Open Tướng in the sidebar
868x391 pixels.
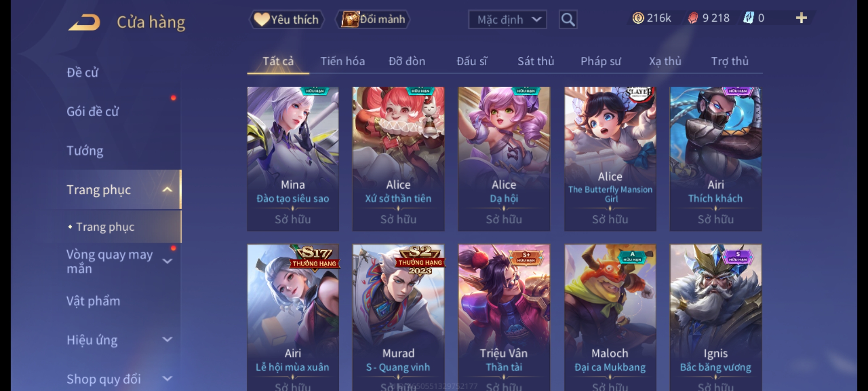pos(85,151)
